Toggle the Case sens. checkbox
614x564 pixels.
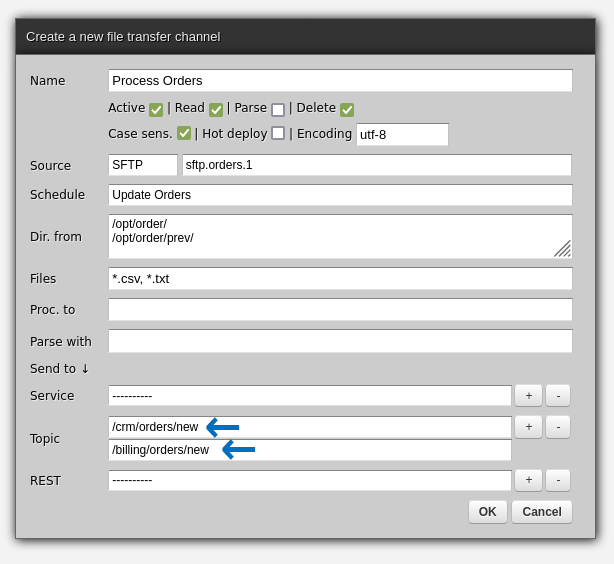[184, 133]
